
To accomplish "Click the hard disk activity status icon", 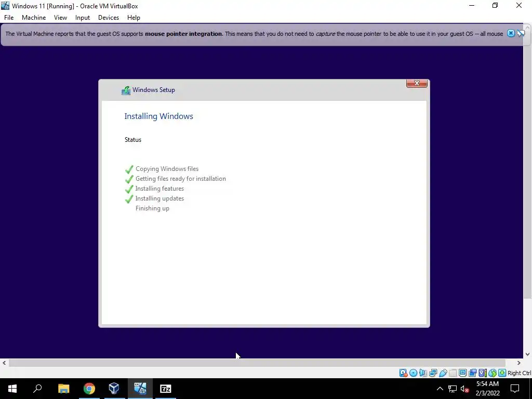I will (x=403, y=373).
